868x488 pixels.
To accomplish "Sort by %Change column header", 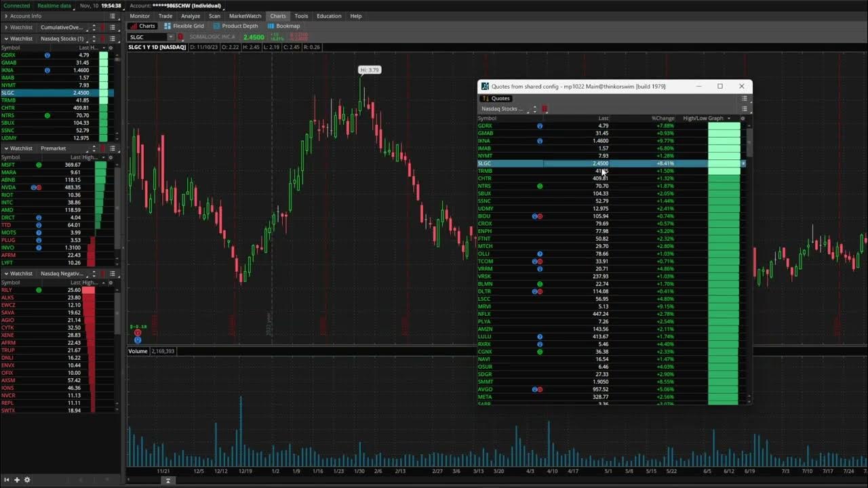I will click(663, 119).
